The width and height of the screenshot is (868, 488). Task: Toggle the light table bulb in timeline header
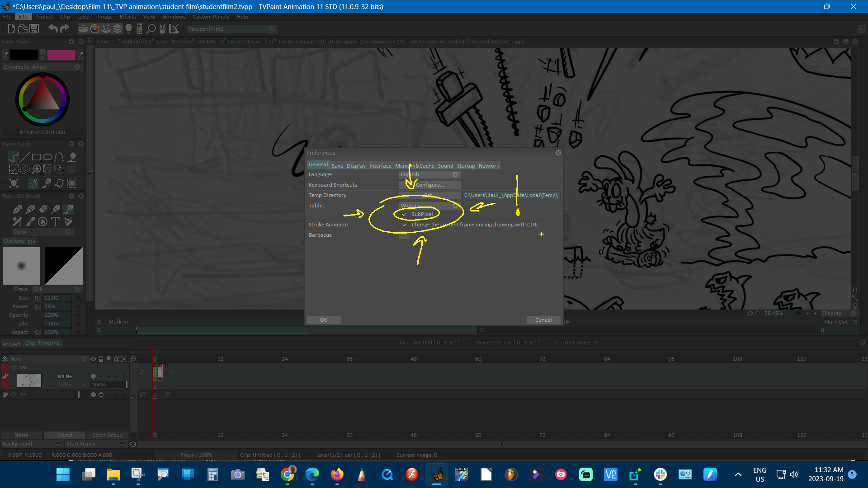108,359
